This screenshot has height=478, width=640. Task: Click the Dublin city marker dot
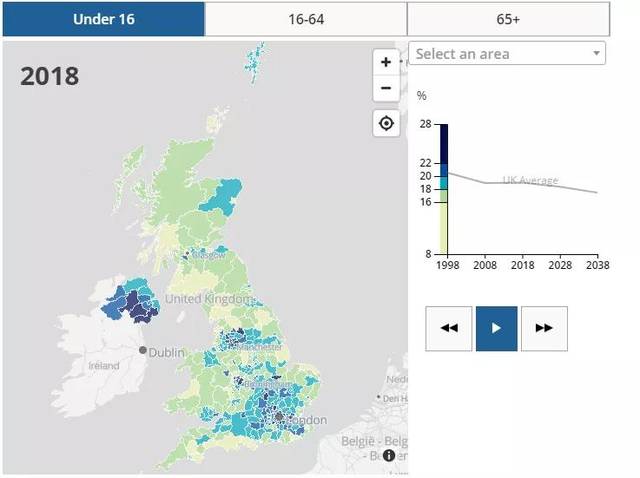click(x=143, y=350)
